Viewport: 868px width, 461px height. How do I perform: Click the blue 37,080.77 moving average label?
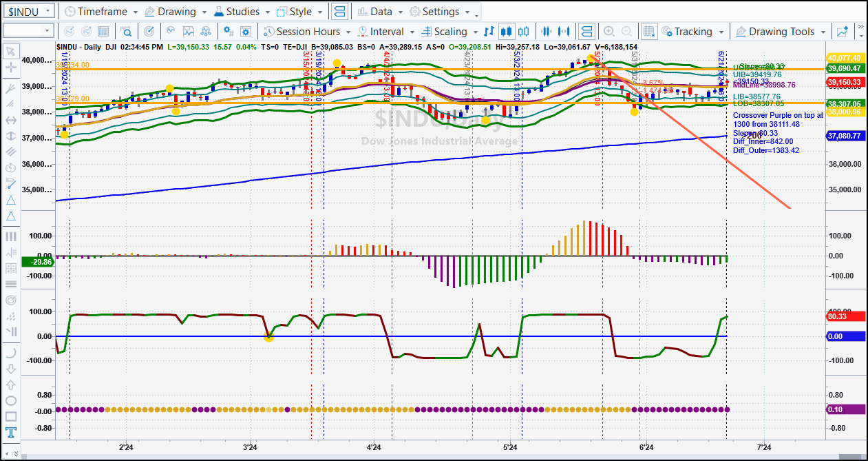pyautogui.click(x=845, y=136)
